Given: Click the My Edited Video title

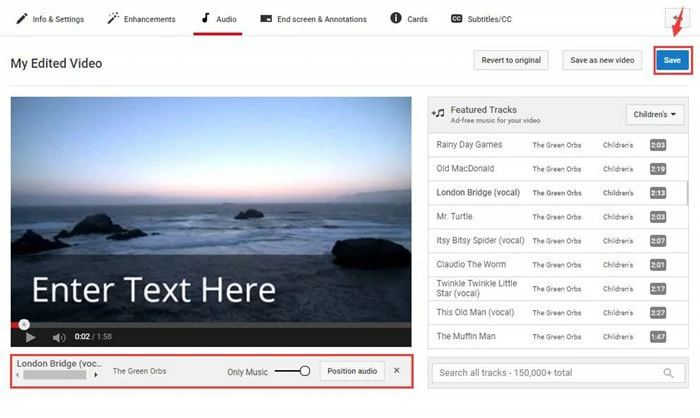Looking at the screenshot, I should point(56,63).
